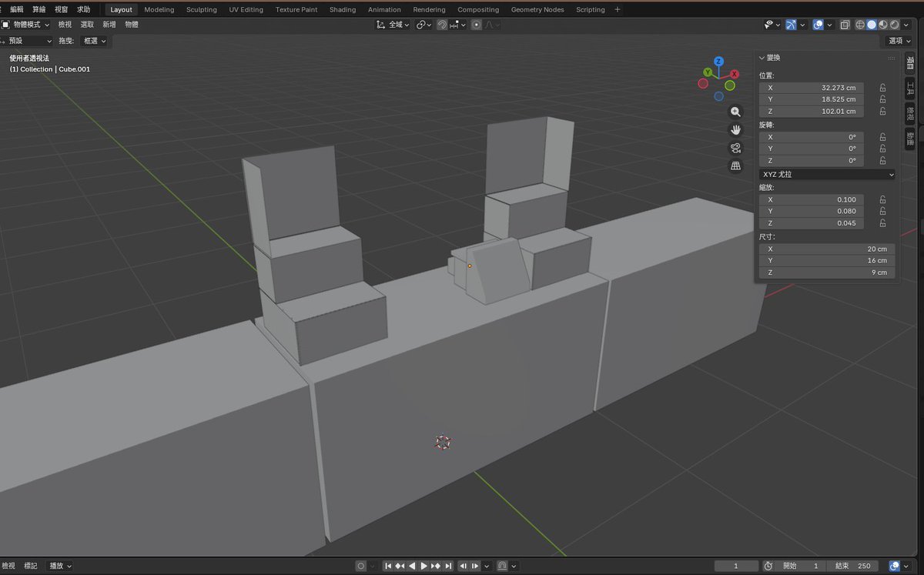
Task: Click the hand pan view icon
Action: pos(735,130)
